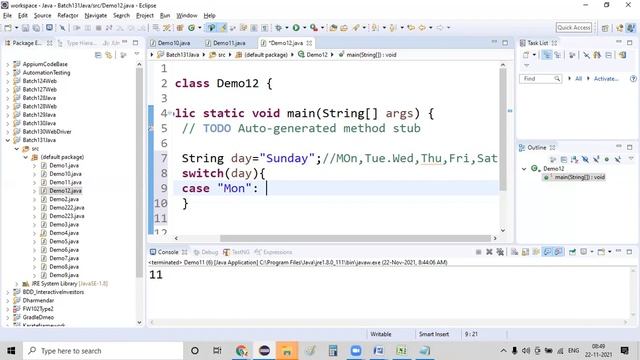The image size is (640, 360).
Task: Collapse the Batch131Java project
Action: tap(7, 140)
